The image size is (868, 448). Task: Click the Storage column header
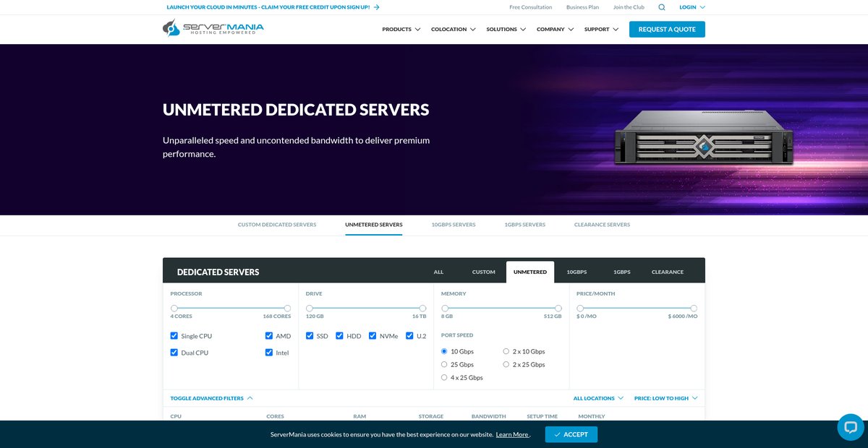431,416
